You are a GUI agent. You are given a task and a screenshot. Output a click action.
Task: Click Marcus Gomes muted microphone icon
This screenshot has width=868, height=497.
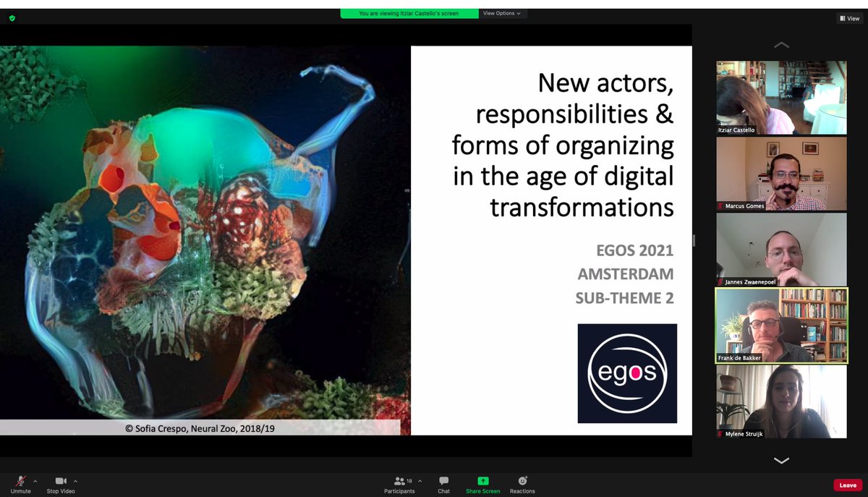721,206
